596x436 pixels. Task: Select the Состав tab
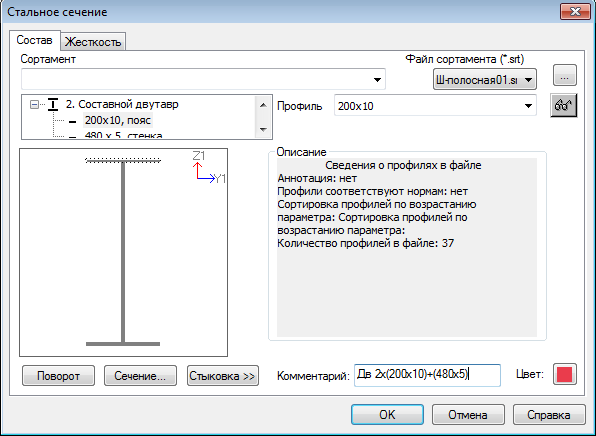pos(35,40)
